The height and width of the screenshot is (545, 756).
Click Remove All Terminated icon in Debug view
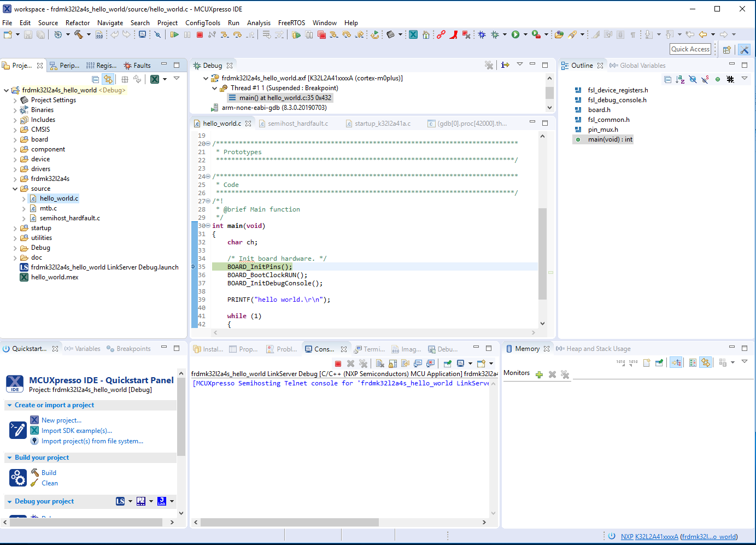point(489,65)
